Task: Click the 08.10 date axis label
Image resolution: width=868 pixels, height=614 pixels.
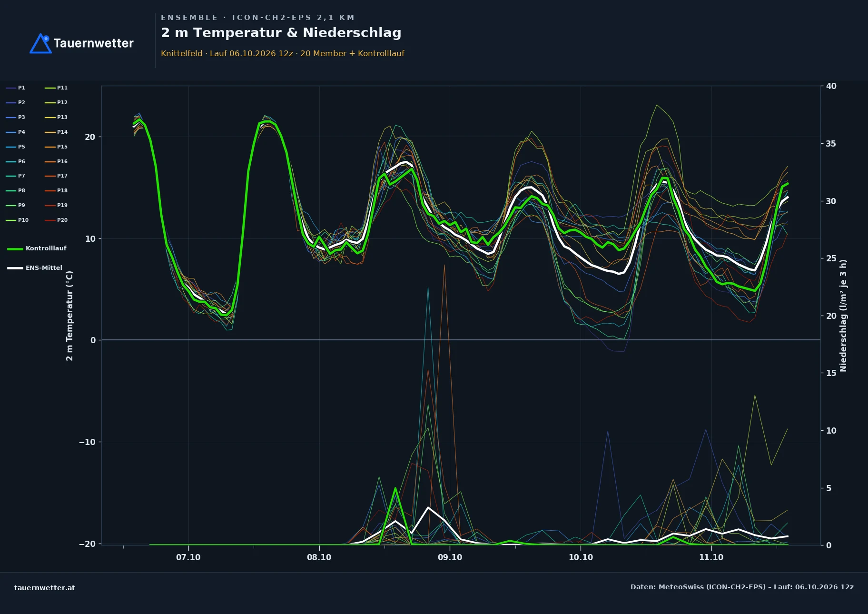Action: pyautogui.click(x=319, y=557)
